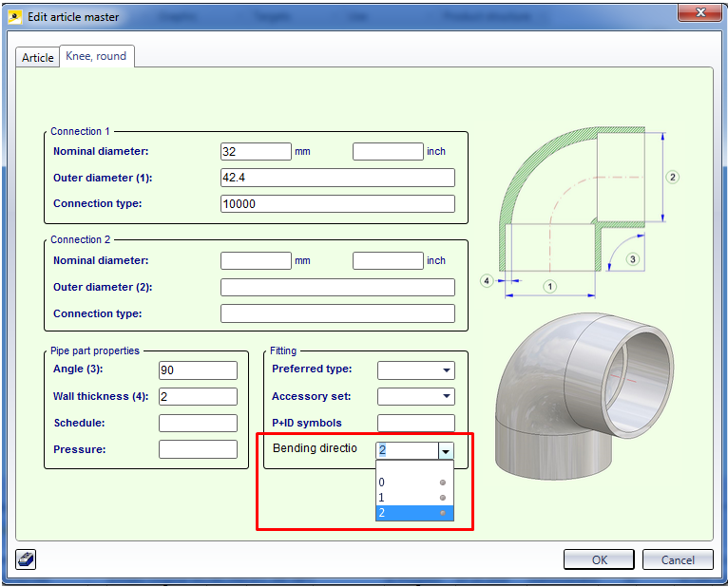This screenshot has height=587, width=728.
Task: Click the P+ID symbols input field
Action: [x=415, y=424]
